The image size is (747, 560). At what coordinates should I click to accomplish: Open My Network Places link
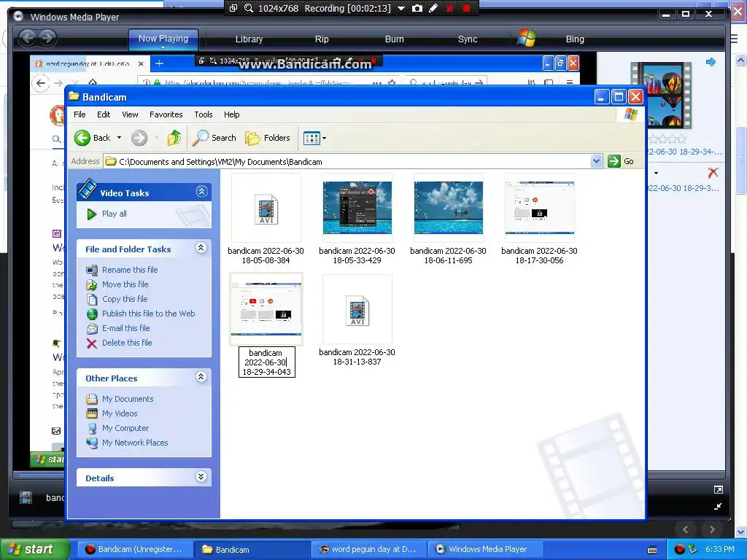(x=135, y=443)
